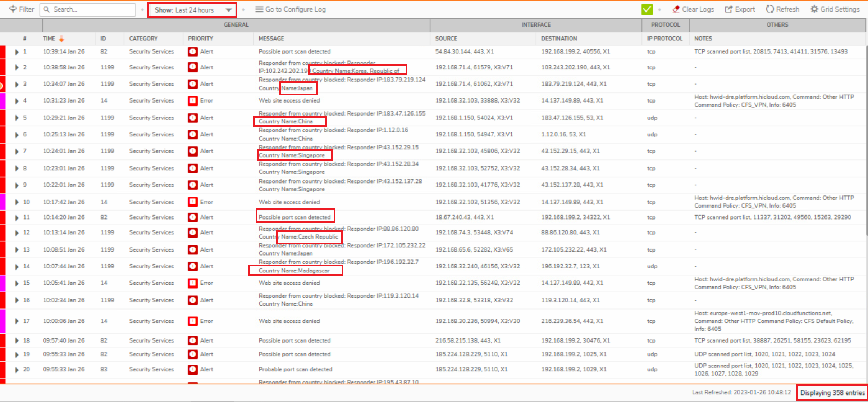This screenshot has height=402, width=868.
Task: Toggle the green checkmark status button
Action: [647, 9]
